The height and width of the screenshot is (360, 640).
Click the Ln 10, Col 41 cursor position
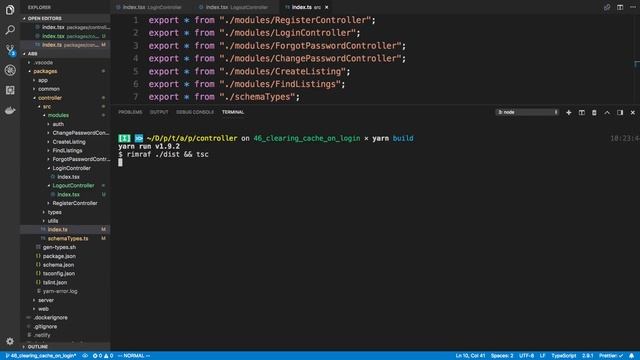[x=470, y=356]
